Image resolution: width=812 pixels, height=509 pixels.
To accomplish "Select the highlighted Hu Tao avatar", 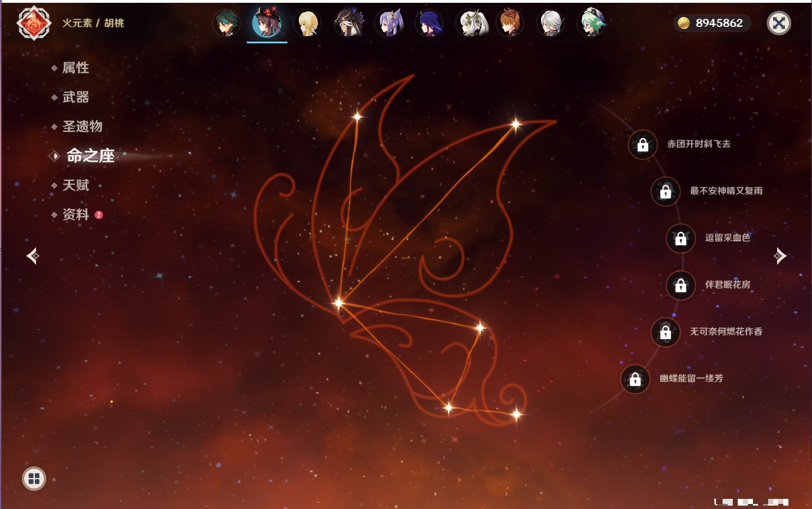I will tap(267, 23).
